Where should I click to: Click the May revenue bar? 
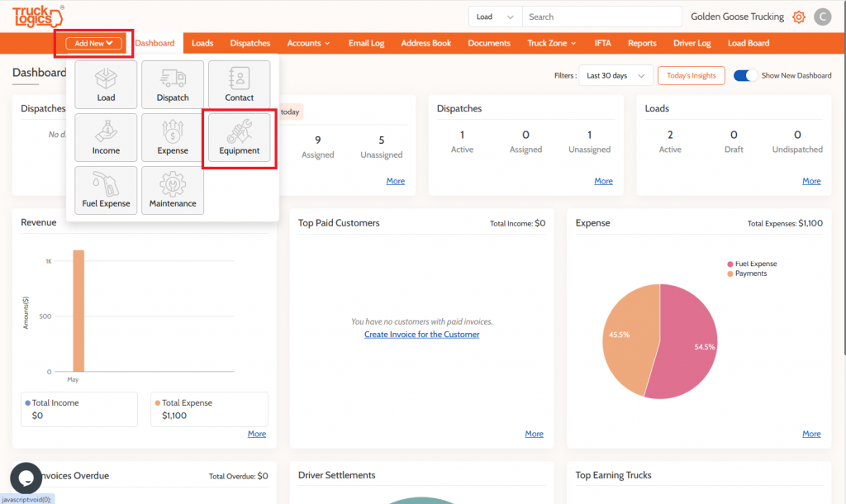(x=78, y=311)
